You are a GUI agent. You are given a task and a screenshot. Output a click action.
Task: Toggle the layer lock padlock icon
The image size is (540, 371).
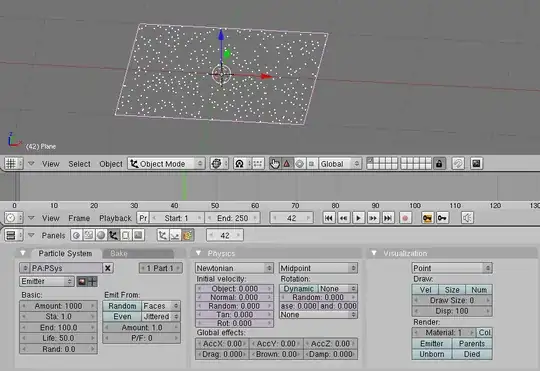[439, 164]
